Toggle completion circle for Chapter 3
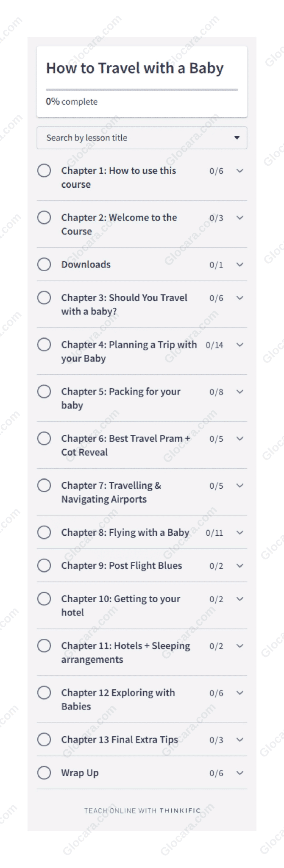The height and width of the screenshot is (868, 284). (44, 298)
